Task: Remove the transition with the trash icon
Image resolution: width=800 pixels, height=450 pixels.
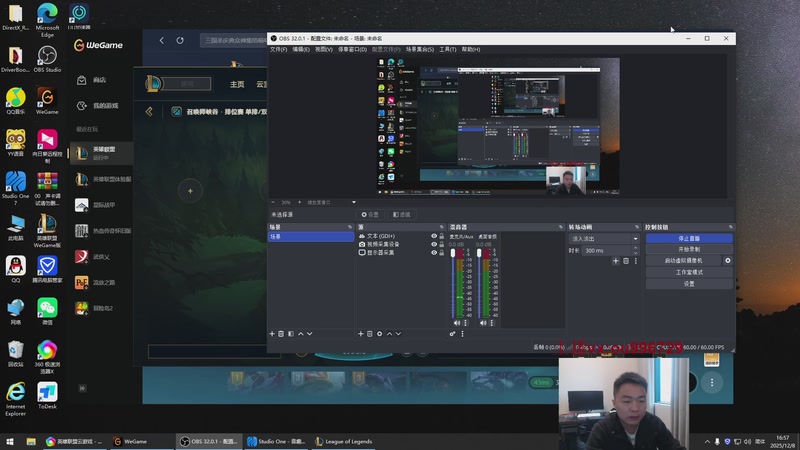Action: 626,261
